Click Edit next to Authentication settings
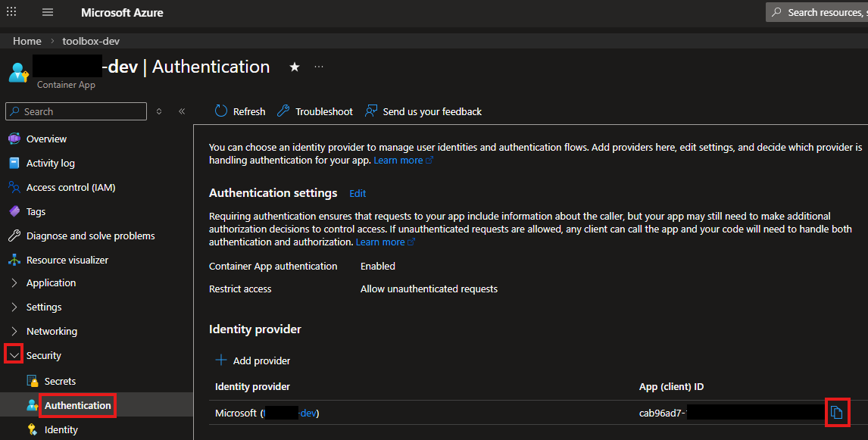 [x=358, y=194]
